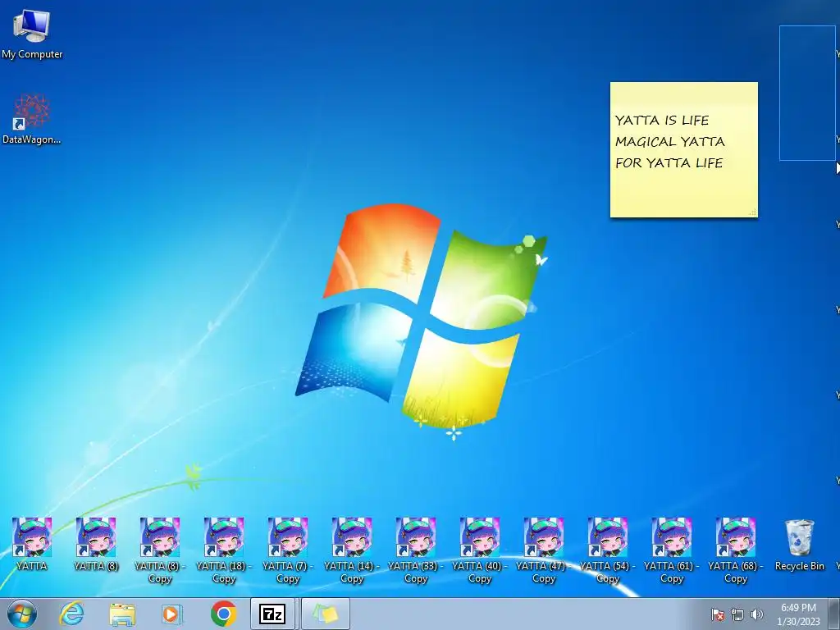Select the Recycle Bin icon
The height and width of the screenshot is (630, 840).
(x=800, y=544)
